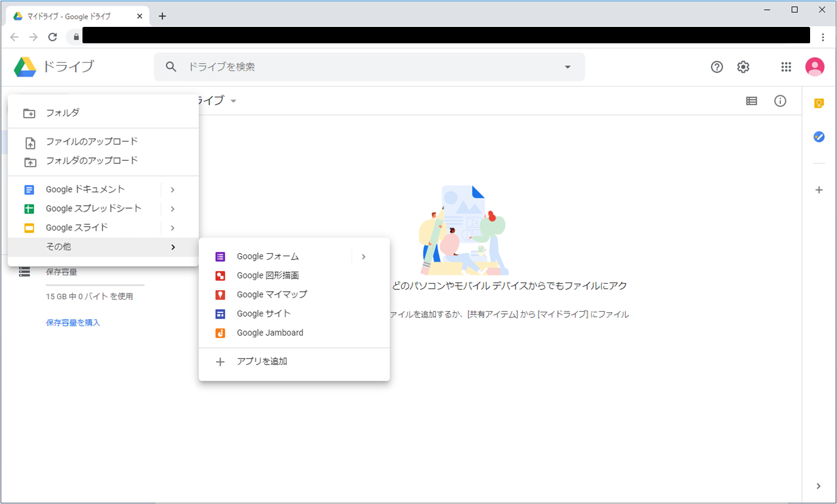Open Google Keep side panel icon
Screen dimensions: 837x504
[x=819, y=103]
